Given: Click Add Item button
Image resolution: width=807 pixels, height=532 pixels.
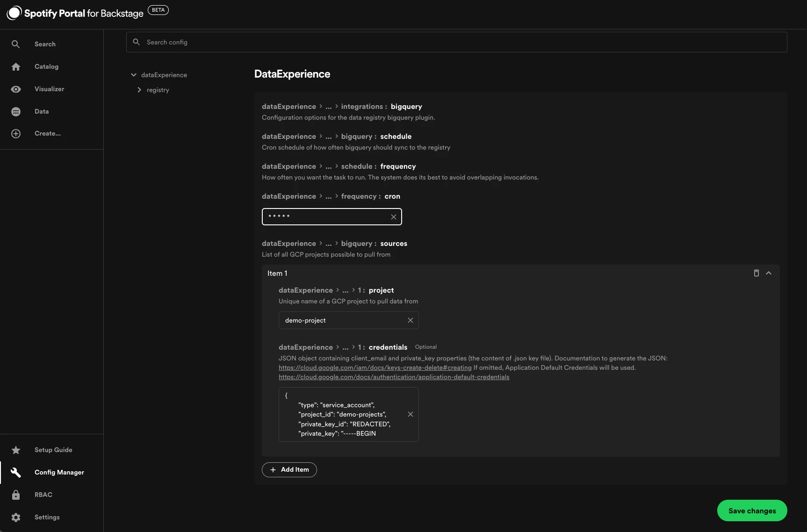Looking at the screenshot, I should (289, 469).
